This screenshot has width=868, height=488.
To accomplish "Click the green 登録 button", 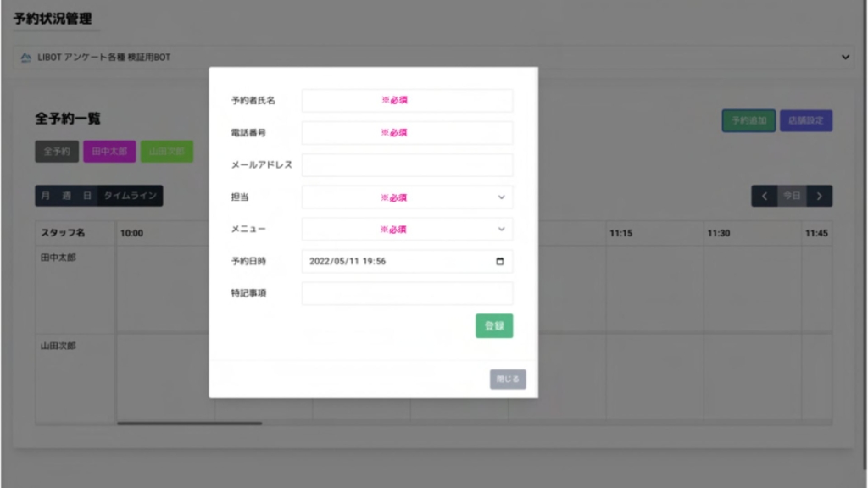I will tap(493, 326).
